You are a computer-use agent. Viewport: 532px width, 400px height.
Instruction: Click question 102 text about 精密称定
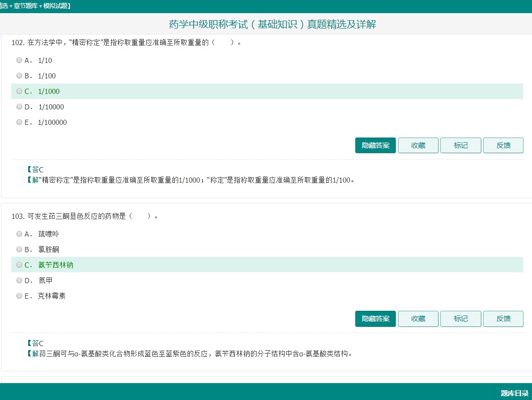(x=126, y=42)
